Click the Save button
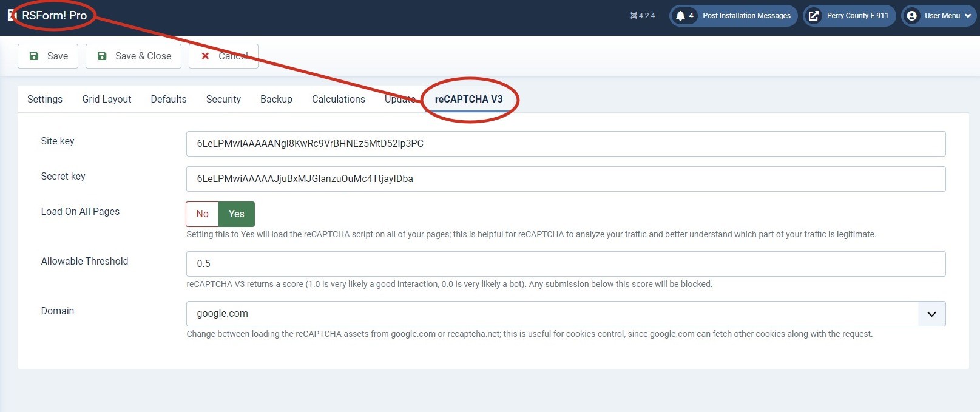The width and height of the screenshot is (980, 412). click(x=48, y=56)
